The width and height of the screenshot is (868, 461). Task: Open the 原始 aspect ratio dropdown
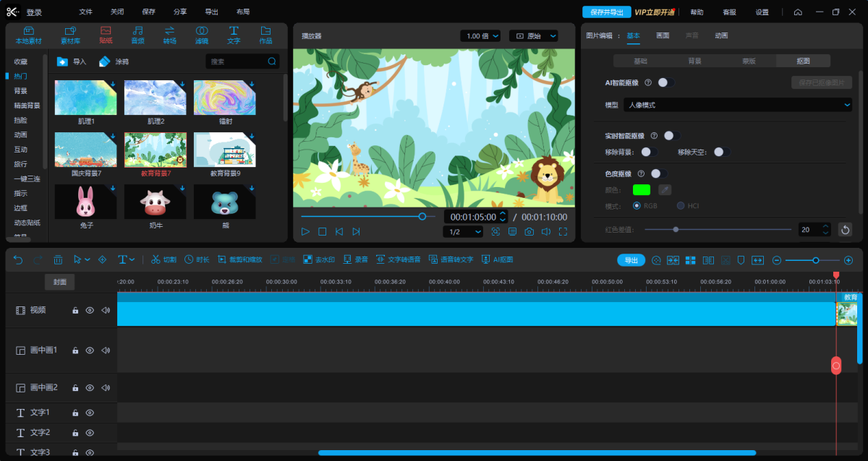[x=534, y=36]
